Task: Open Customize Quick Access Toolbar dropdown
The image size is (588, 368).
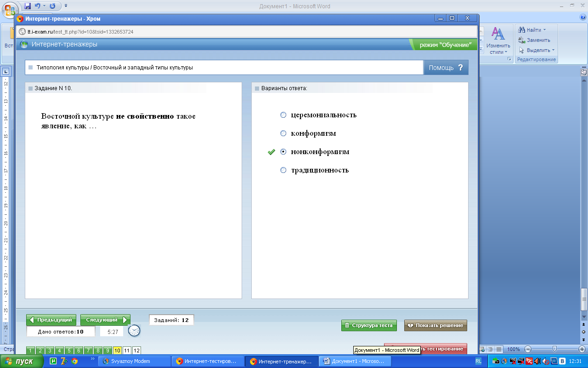Action: [66, 6]
